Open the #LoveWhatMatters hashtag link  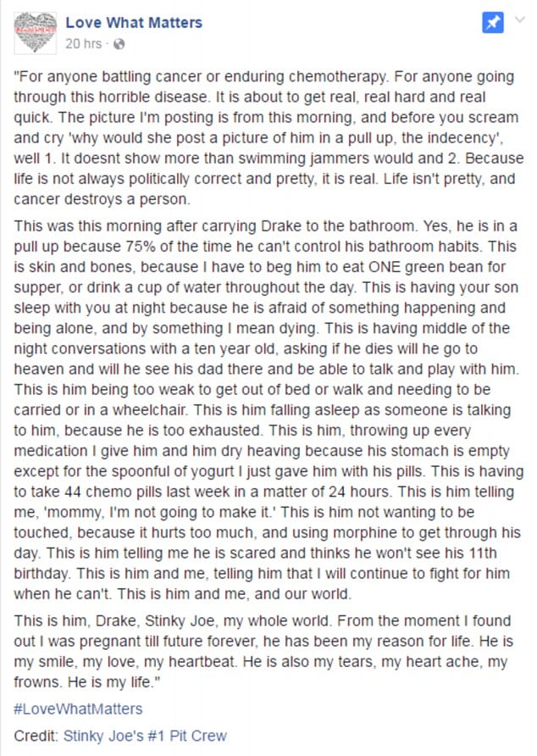[78, 709]
